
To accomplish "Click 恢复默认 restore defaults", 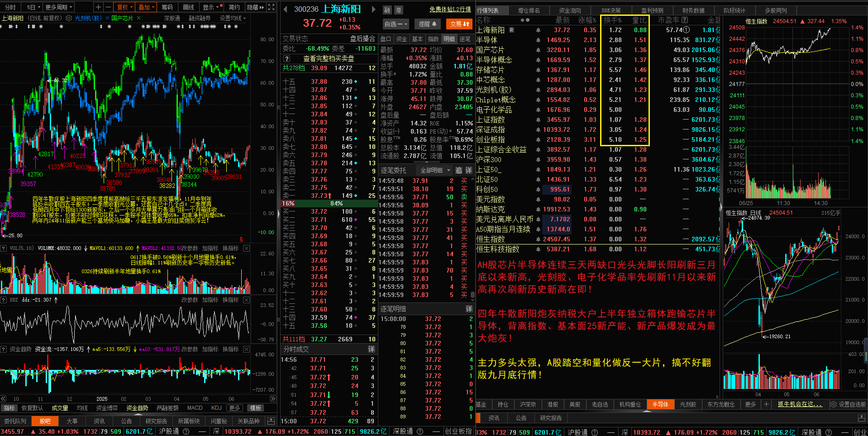I will tap(32, 408).
